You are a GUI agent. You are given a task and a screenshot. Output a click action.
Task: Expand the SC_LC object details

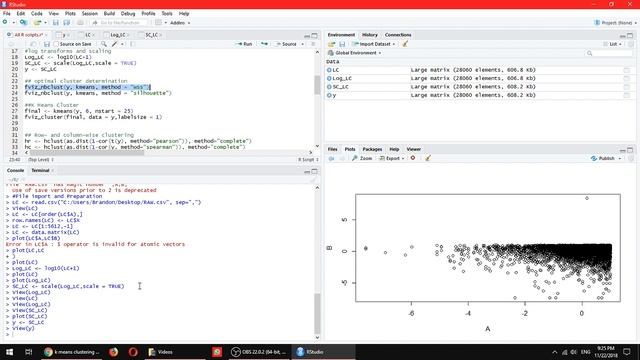(329, 87)
